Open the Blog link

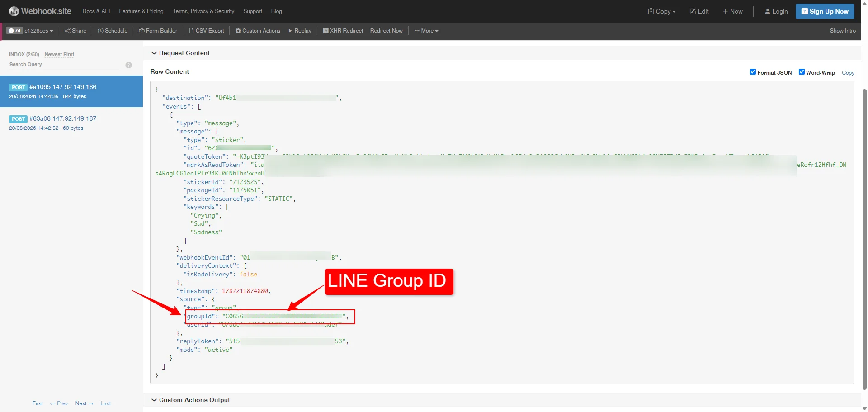tap(276, 11)
